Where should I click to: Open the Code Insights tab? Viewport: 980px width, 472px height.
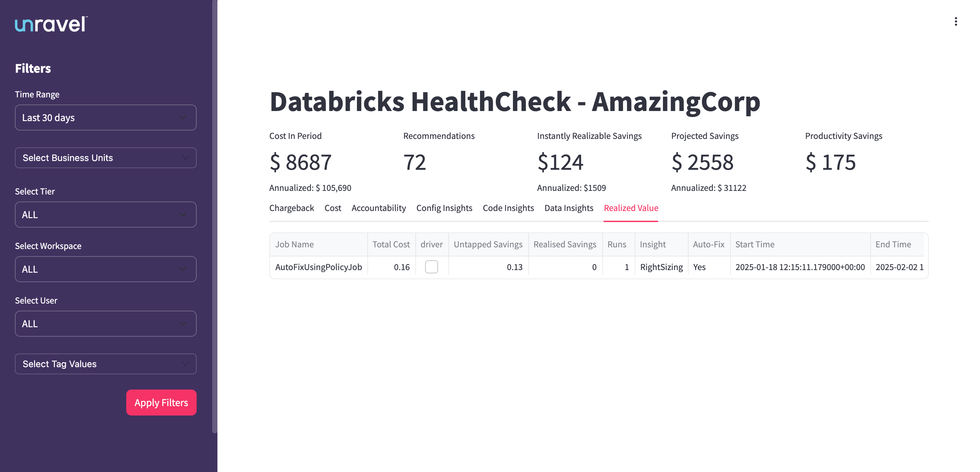tap(508, 208)
